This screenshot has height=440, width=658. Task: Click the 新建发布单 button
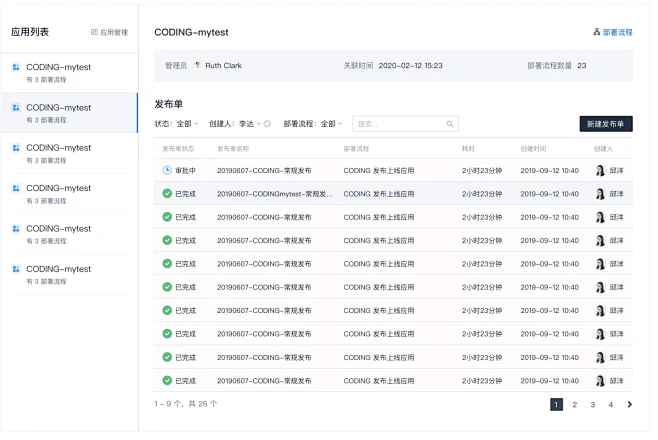tap(605, 124)
